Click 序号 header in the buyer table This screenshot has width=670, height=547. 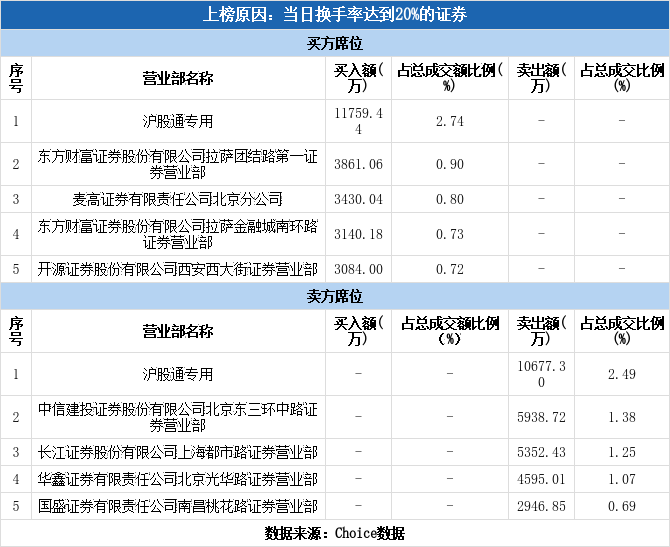pos(16,78)
